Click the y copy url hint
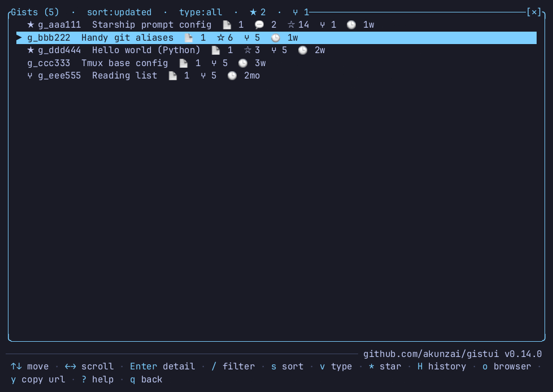The width and height of the screenshot is (553, 392). [x=38, y=380]
